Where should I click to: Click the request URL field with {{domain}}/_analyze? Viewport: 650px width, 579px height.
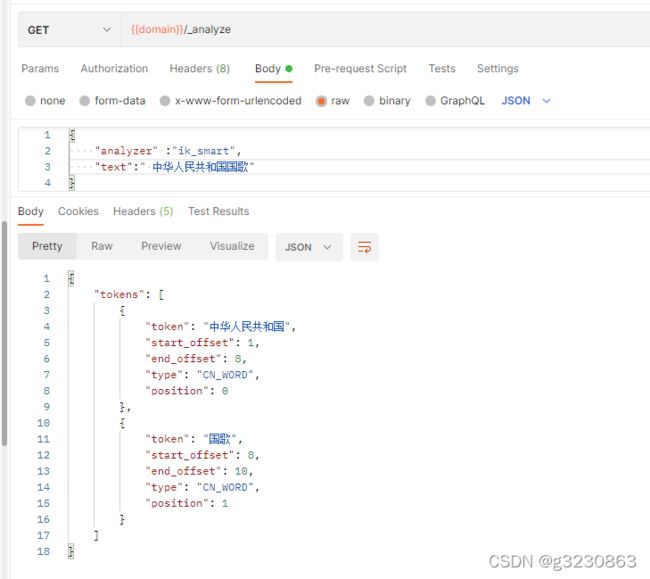[x=386, y=30]
